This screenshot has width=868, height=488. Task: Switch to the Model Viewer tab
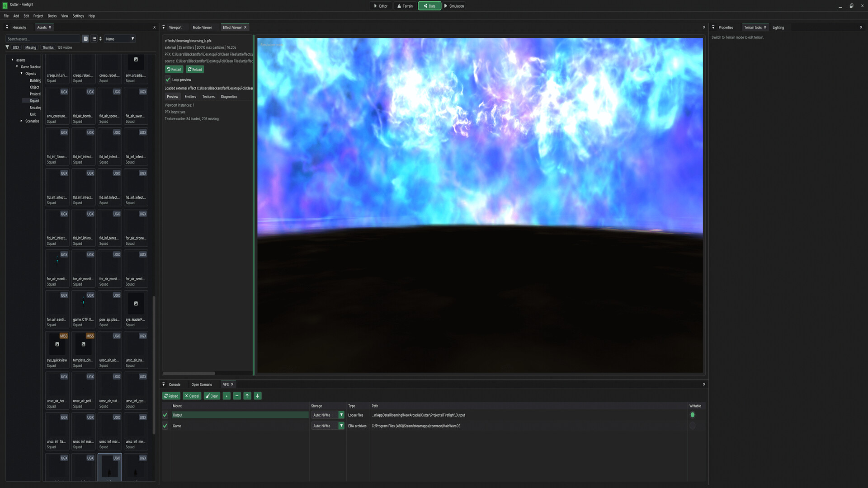[202, 28]
